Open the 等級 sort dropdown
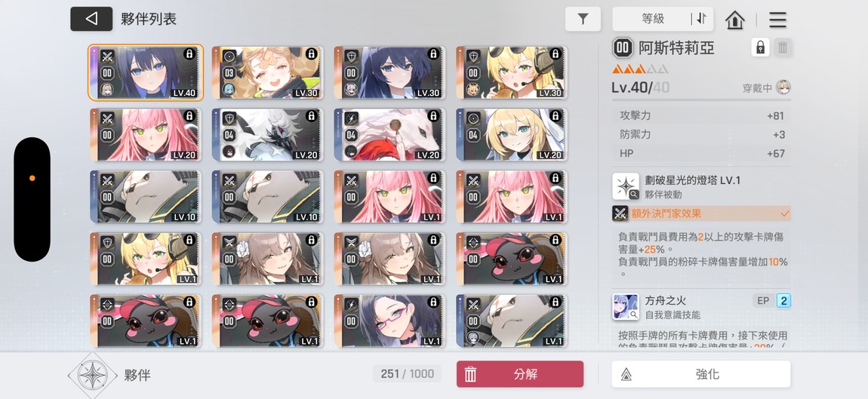 coord(653,19)
